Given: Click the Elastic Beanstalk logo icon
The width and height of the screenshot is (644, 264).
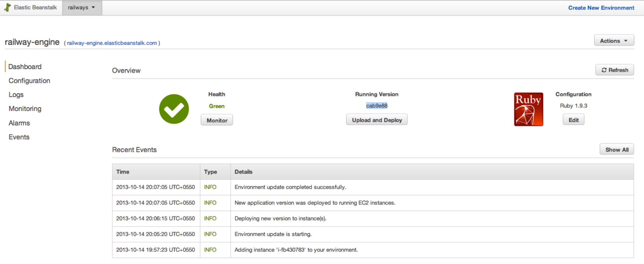Looking at the screenshot, I should (8, 7).
